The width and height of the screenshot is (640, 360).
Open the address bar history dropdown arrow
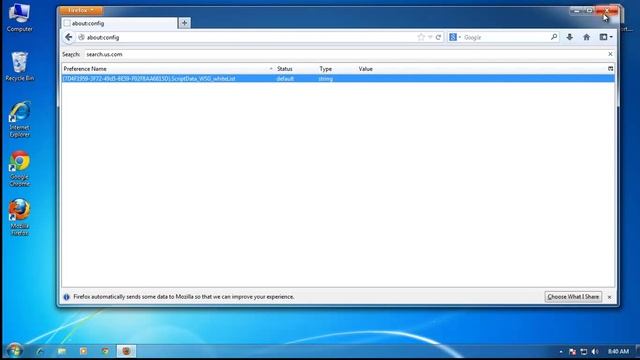[430, 37]
